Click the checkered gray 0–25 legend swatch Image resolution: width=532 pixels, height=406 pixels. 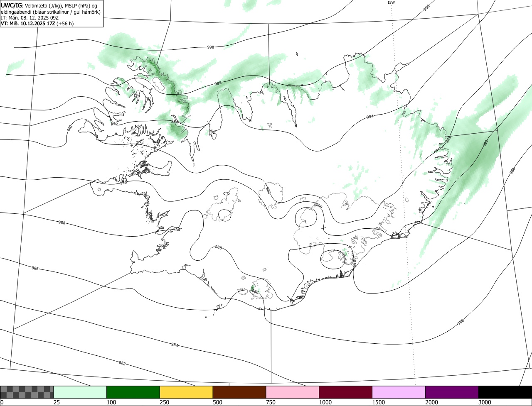[x=27, y=392]
